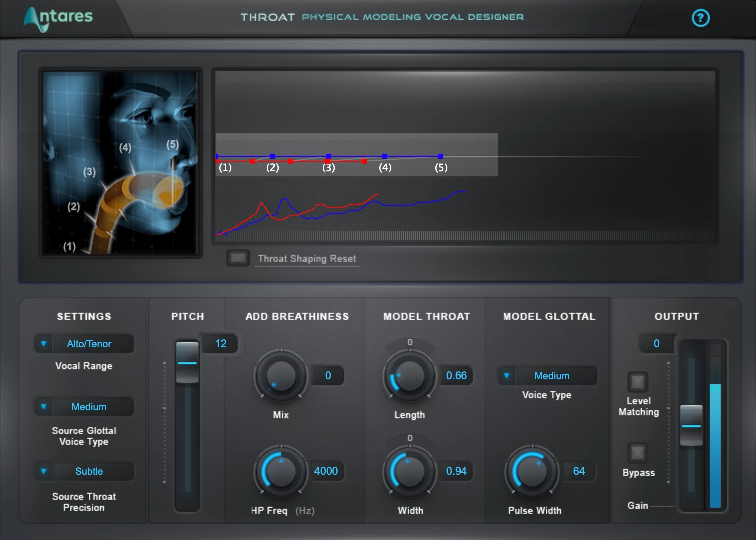
Task: Click the 'HP Freq' label
Action: click(x=269, y=511)
